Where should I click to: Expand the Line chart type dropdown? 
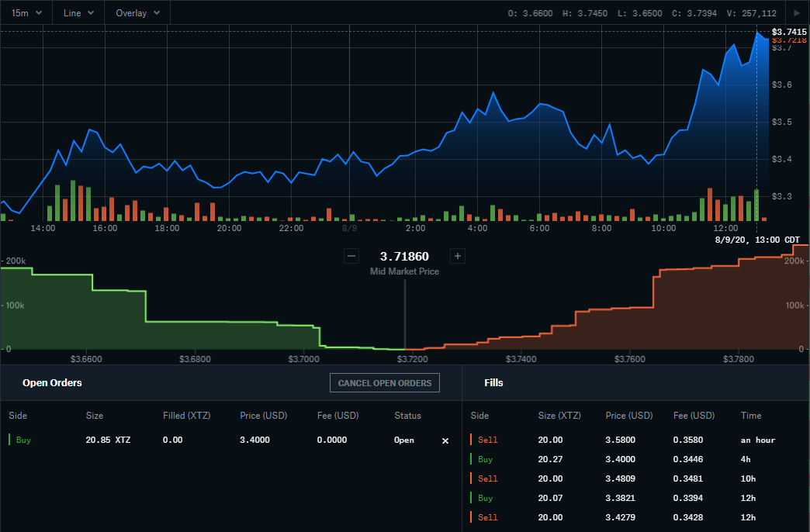(x=78, y=13)
